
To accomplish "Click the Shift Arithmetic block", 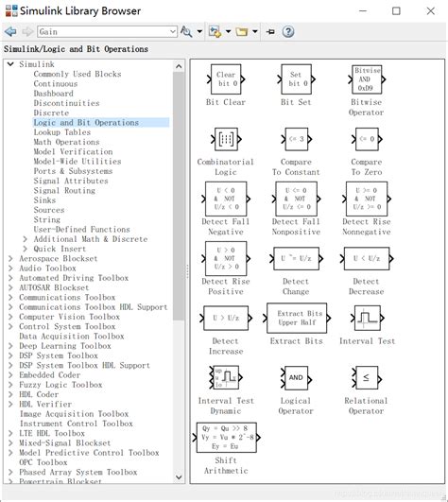I will click(226, 438).
